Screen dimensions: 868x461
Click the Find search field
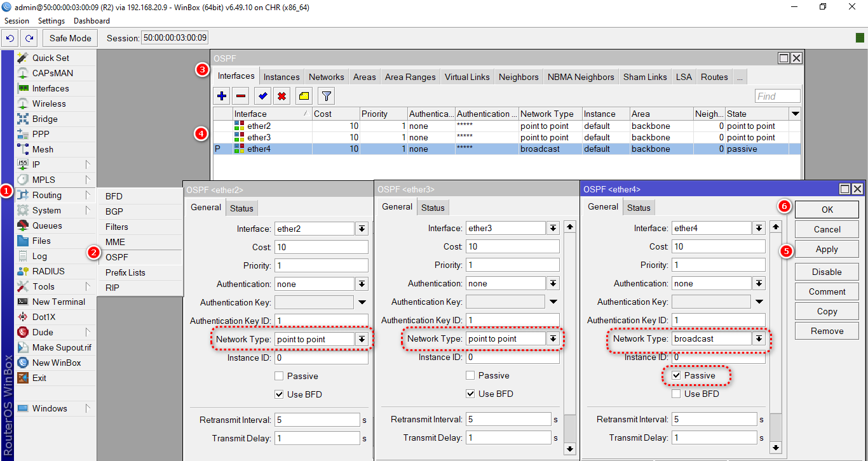tap(777, 97)
